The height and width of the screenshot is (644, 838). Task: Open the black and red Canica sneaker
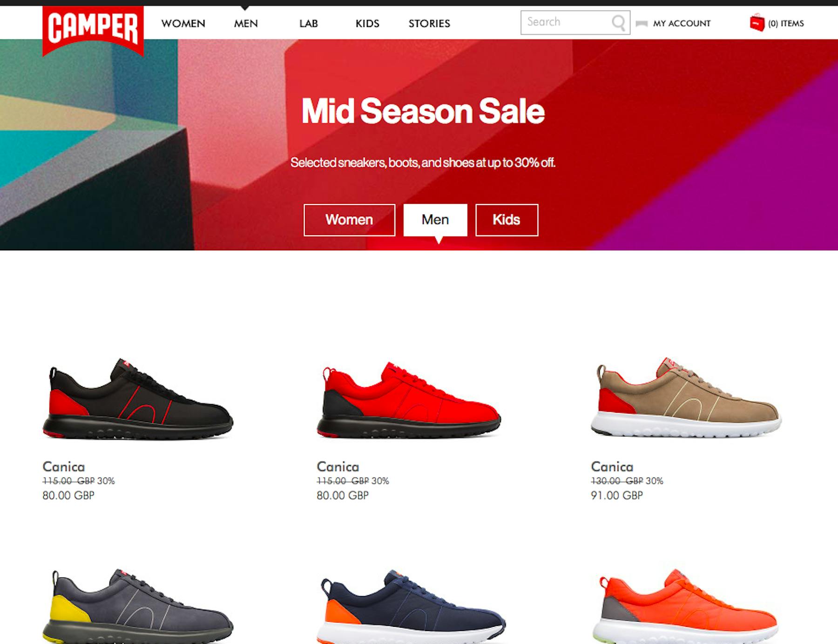pyautogui.click(x=138, y=399)
